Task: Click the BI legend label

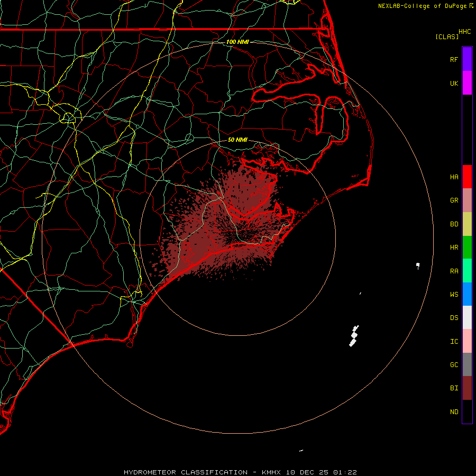Action: coord(454,388)
